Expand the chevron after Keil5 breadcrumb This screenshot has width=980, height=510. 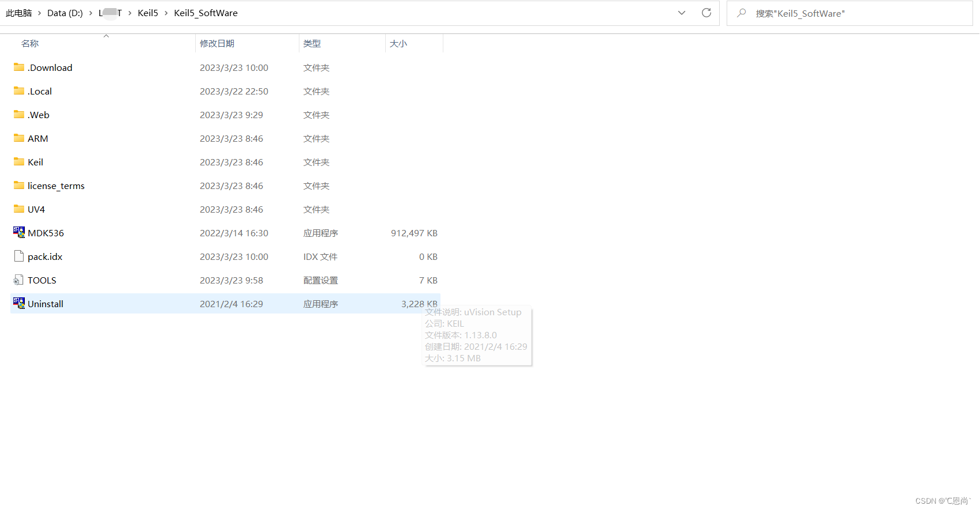166,13
